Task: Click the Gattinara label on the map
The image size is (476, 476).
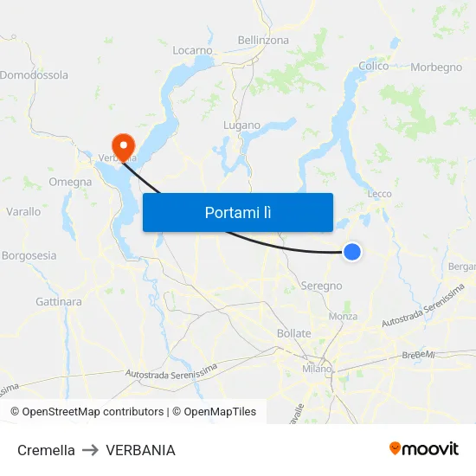Action: [59, 302]
